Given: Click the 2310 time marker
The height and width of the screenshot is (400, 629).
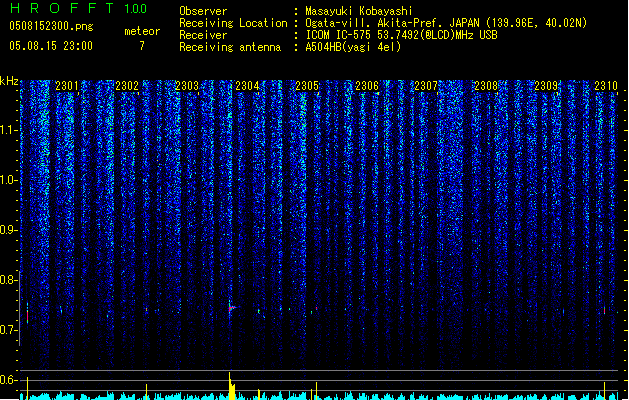Looking at the screenshot, I should coord(606,86).
